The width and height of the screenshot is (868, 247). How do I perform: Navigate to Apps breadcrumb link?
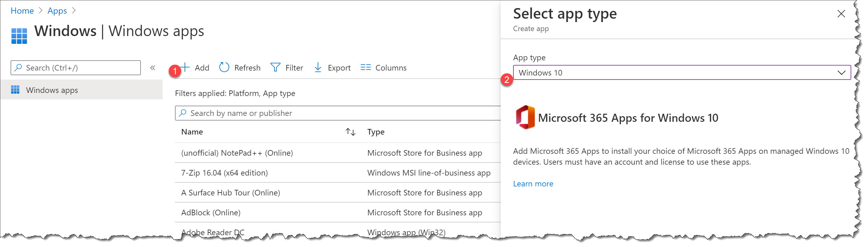click(x=57, y=11)
